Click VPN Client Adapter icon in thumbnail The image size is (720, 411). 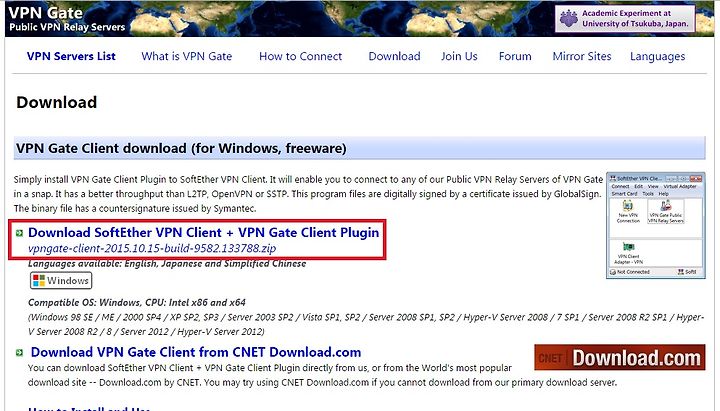628,253
